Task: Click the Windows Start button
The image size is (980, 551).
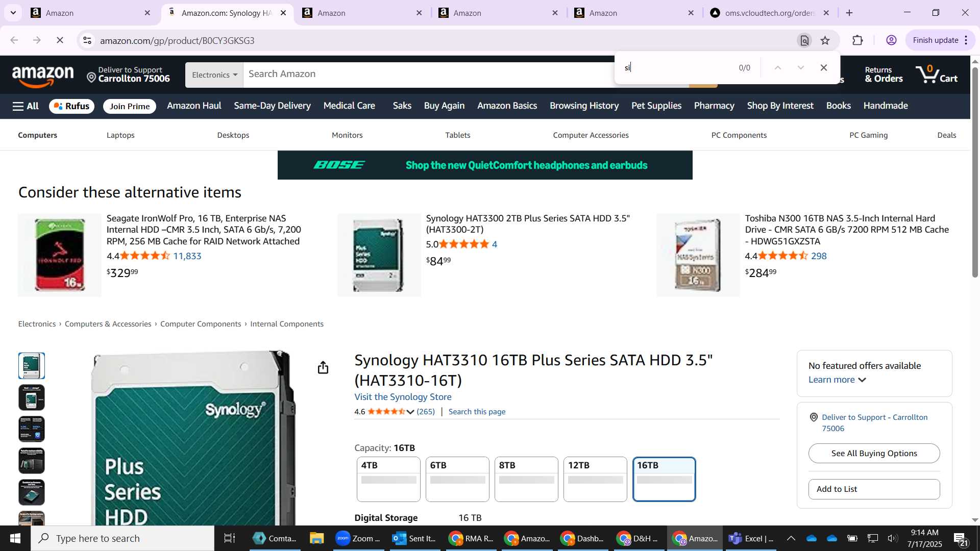Action: pos(15,538)
